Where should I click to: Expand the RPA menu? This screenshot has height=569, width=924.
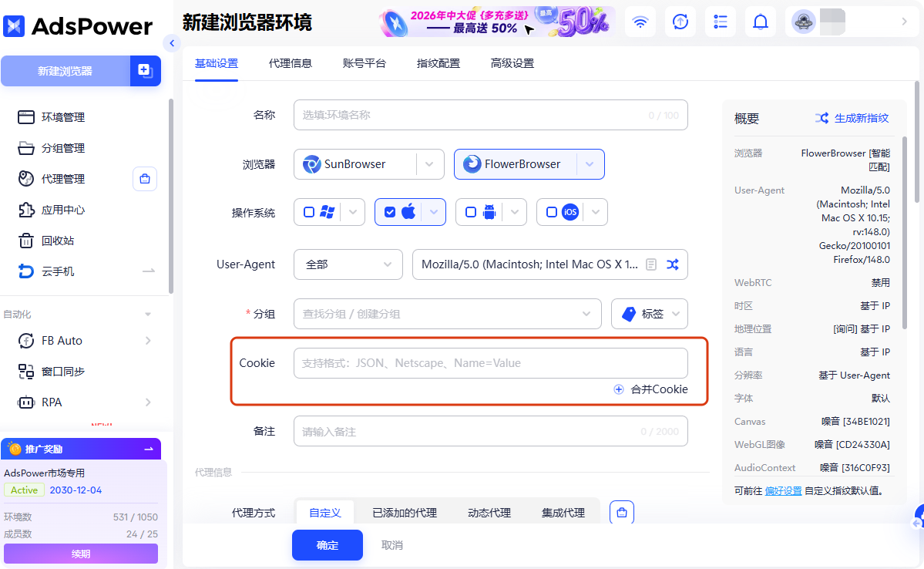[x=148, y=402]
